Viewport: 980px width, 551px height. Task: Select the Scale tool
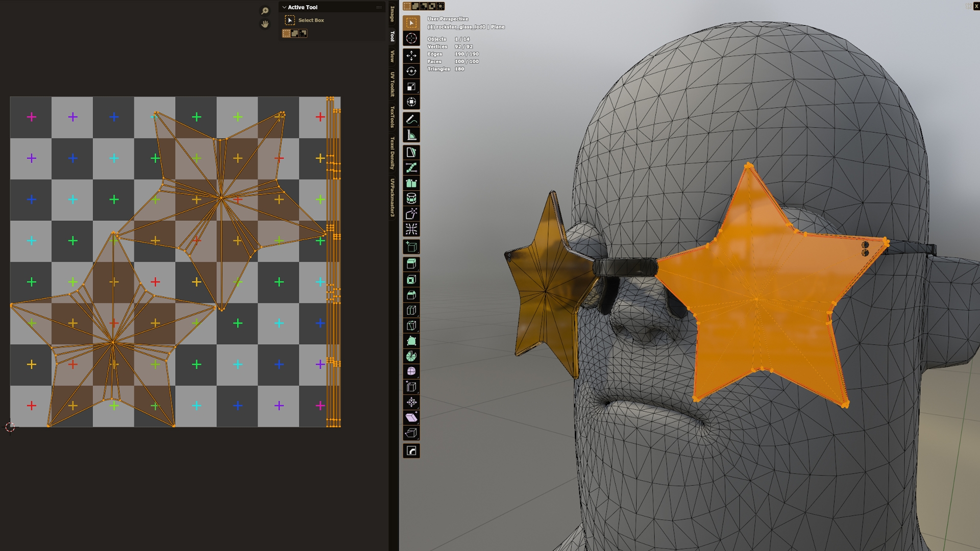(411, 87)
